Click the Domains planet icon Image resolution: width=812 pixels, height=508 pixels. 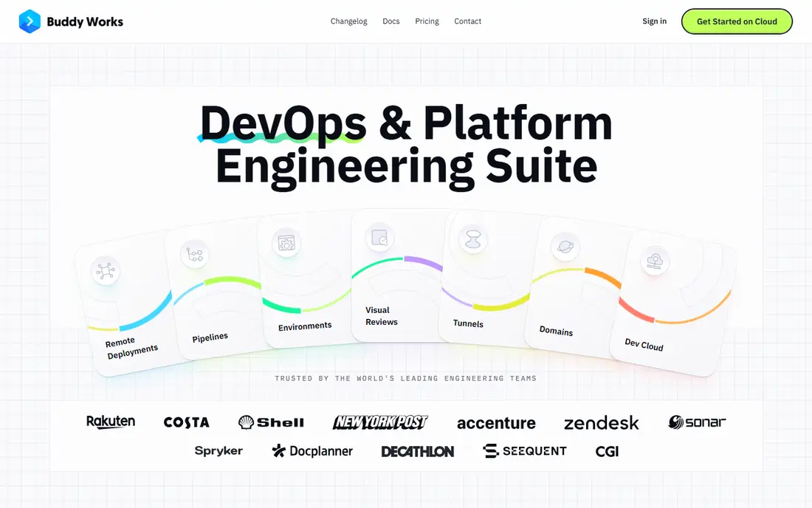click(x=565, y=247)
